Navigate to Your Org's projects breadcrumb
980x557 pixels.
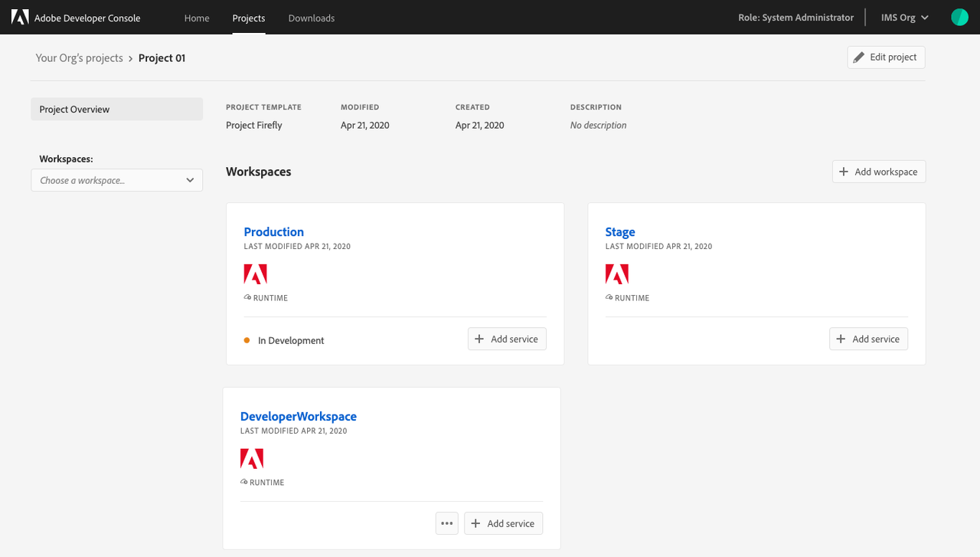(x=80, y=57)
